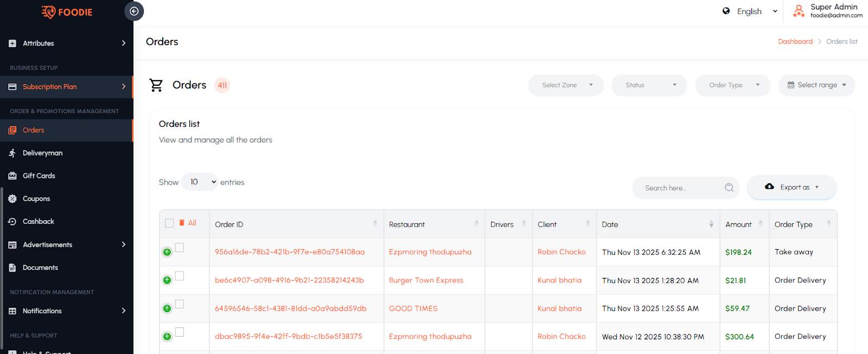Focus the Search here input field
The height and width of the screenshot is (354, 868).
point(678,188)
